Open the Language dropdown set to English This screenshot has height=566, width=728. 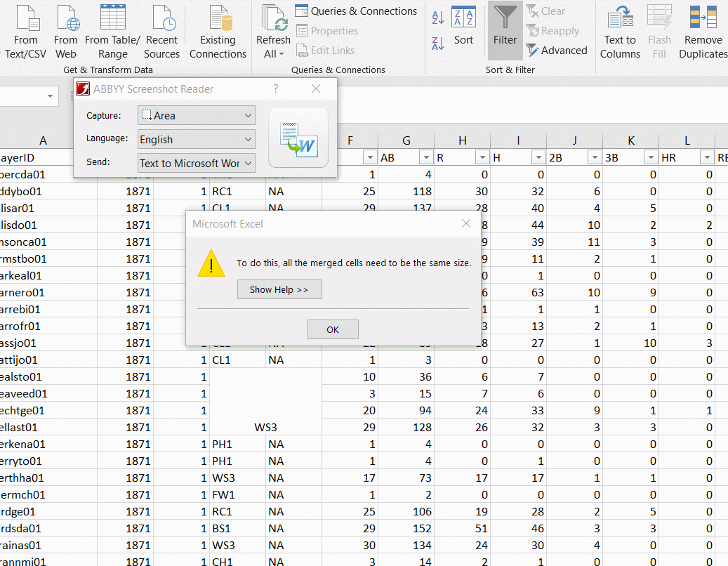coord(197,139)
